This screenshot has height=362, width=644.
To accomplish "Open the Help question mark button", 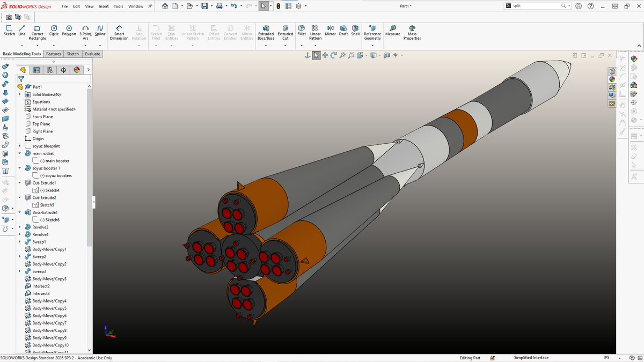I will (591, 6).
